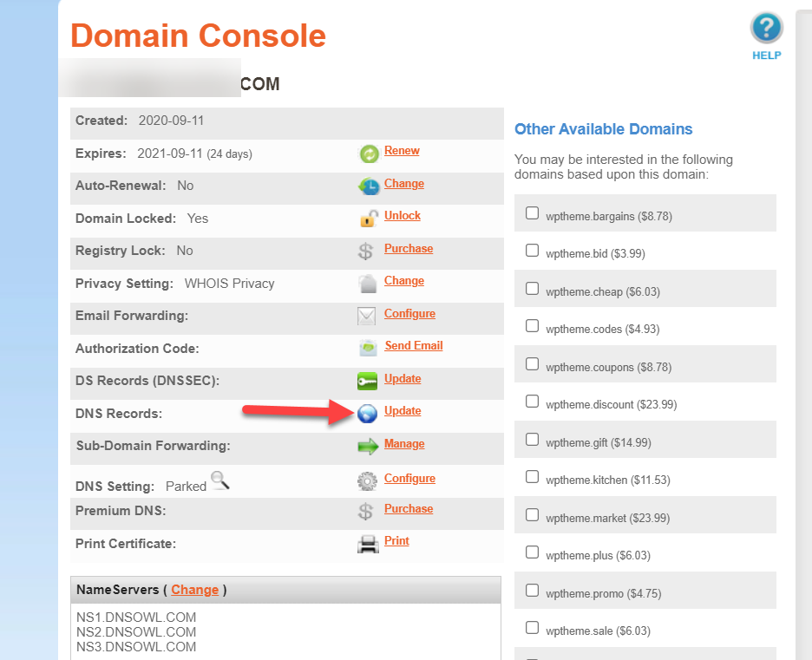Viewport: 812px width, 660px height.
Task: Click the Parked DNS setting value
Action: (x=186, y=487)
